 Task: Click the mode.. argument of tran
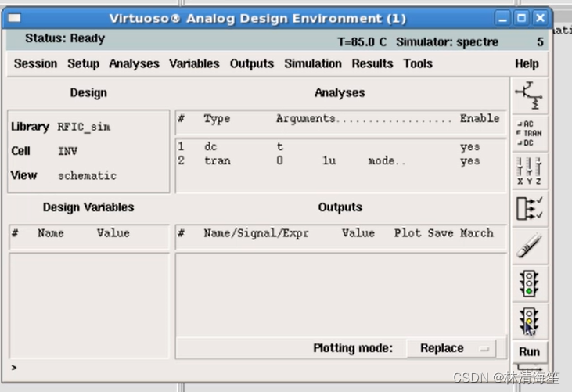point(387,161)
